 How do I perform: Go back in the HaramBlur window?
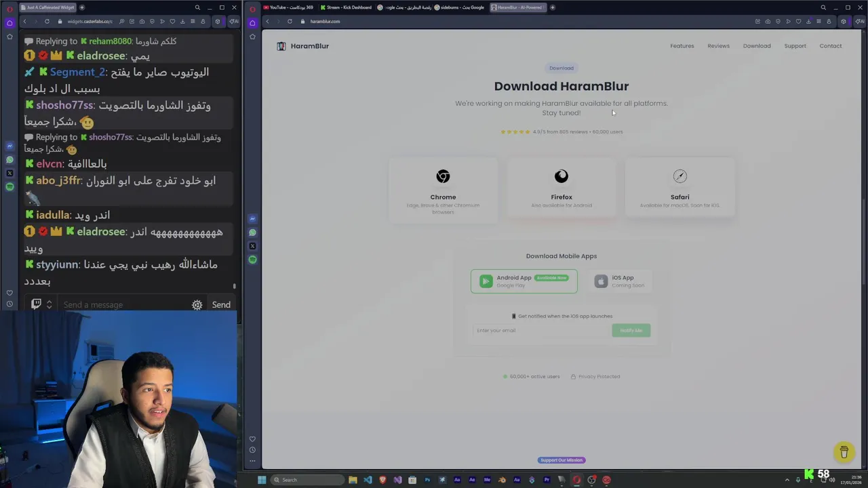pos(267,21)
